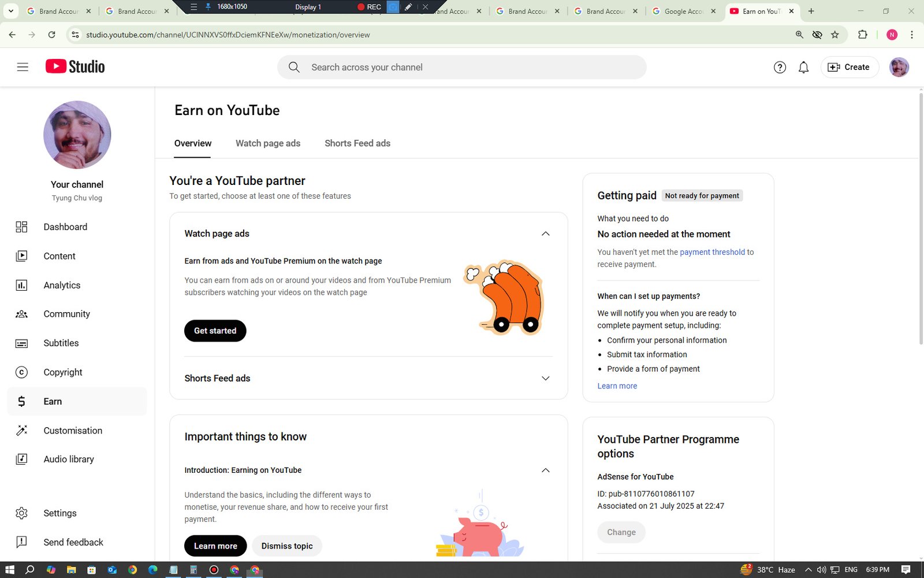This screenshot has width=924, height=578.
Task: Open the notifications bell
Action: [803, 67]
